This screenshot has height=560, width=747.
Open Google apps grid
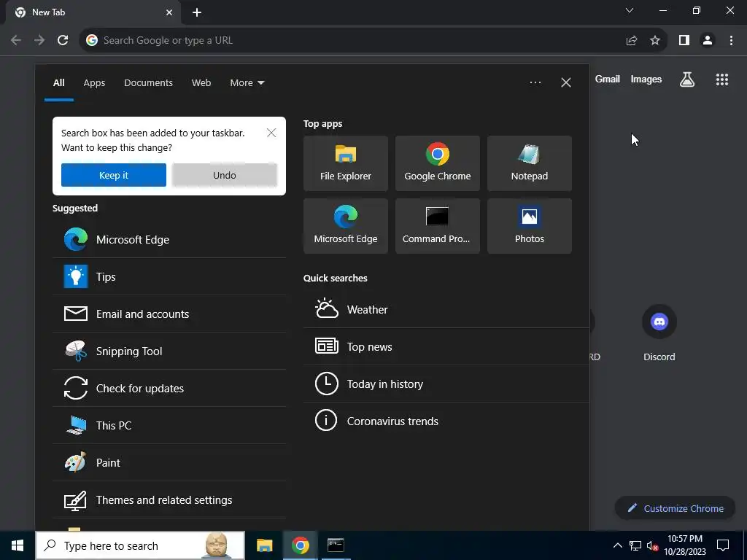click(x=722, y=79)
